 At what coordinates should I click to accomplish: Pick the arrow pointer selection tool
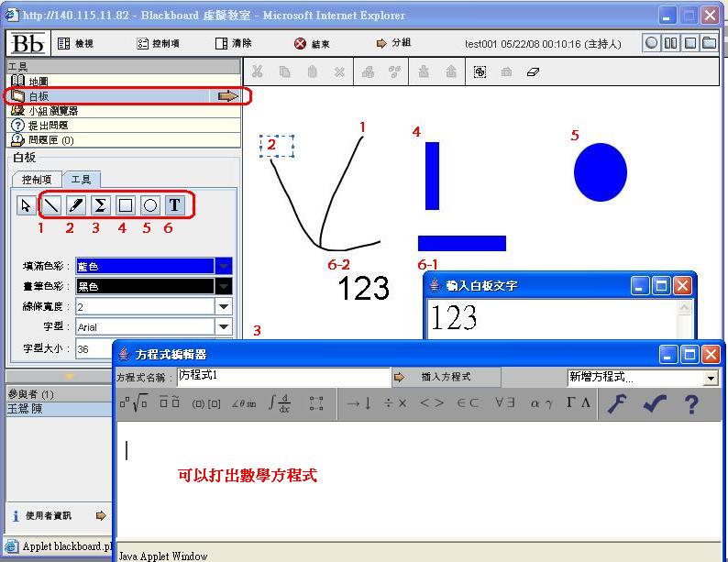click(26, 205)
